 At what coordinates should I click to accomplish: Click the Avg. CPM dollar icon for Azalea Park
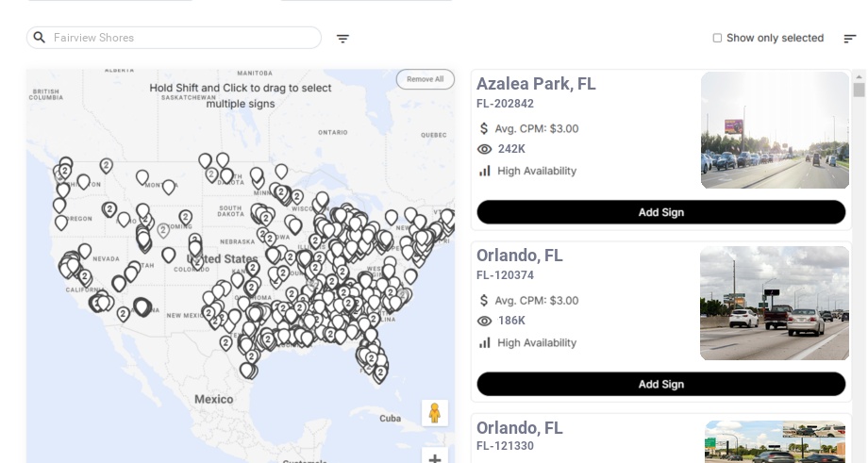click(485, 128)
